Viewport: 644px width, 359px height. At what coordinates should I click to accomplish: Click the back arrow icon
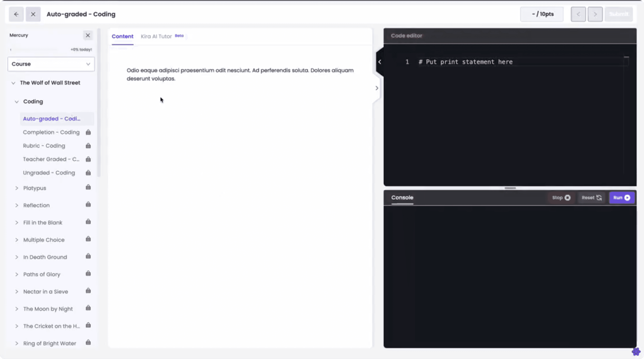(16, 14)
